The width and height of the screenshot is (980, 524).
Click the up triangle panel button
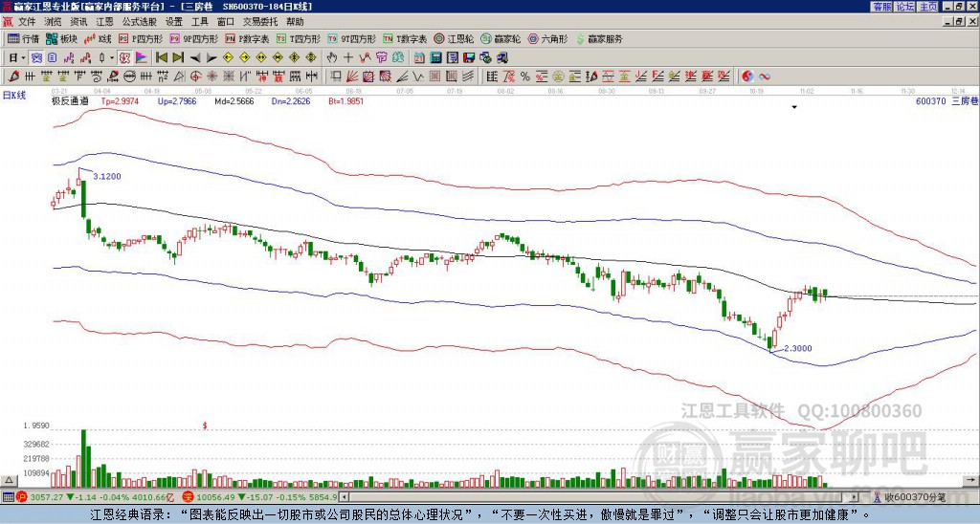(x=9, y=480)
